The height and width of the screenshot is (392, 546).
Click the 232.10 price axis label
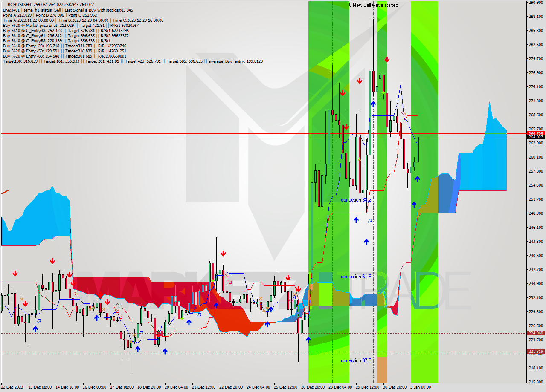(536, 297)
